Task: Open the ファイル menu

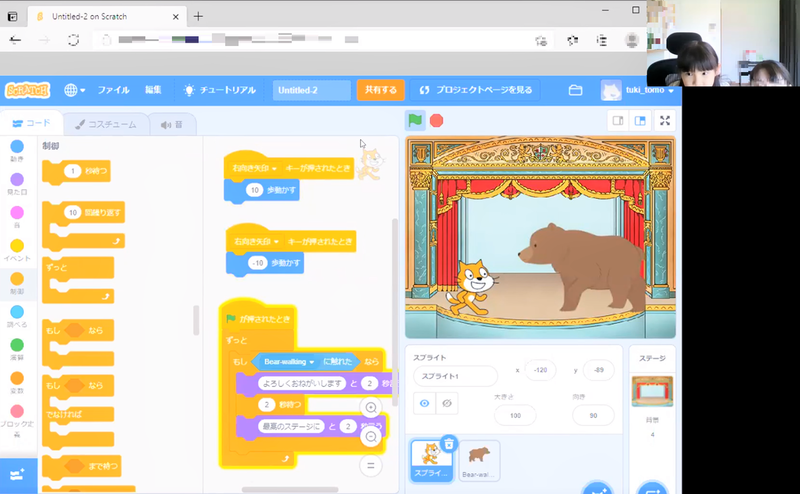Action: (113, 90)
